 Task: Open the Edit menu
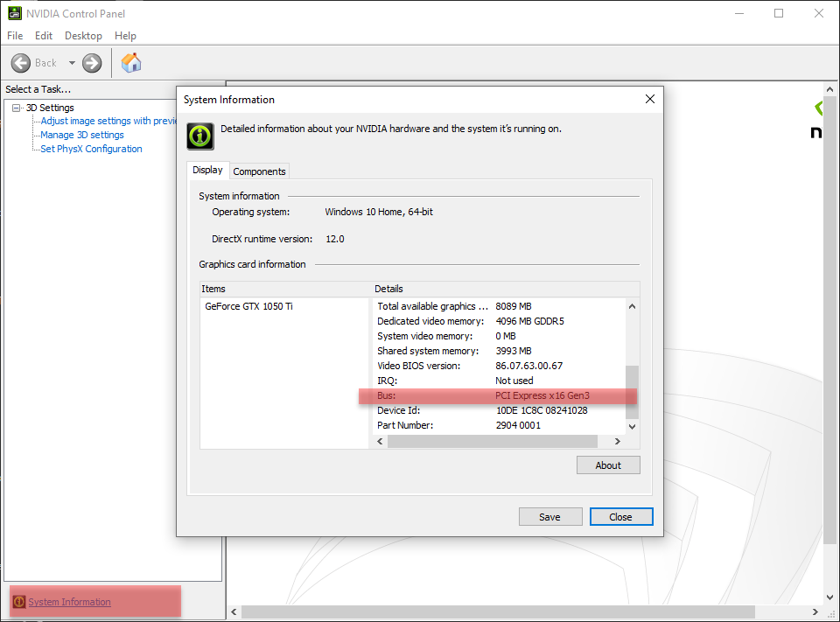[x=44, y=36]
